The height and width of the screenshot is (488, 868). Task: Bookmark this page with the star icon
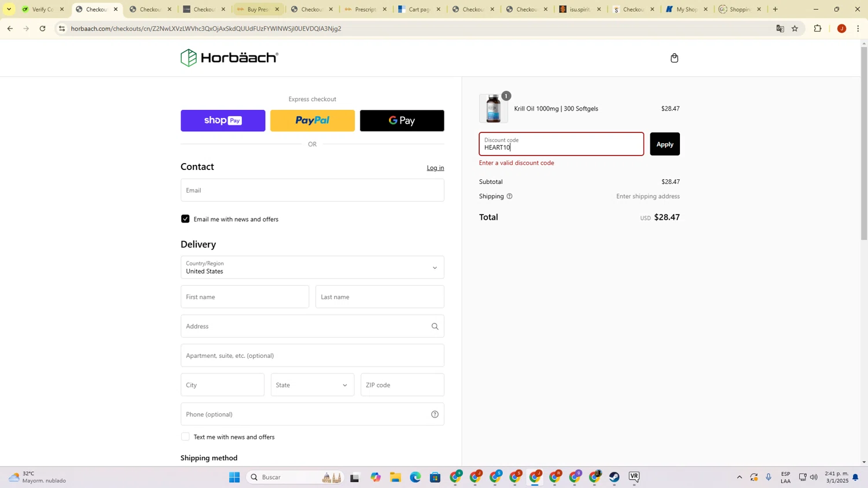tap(795, 28)
